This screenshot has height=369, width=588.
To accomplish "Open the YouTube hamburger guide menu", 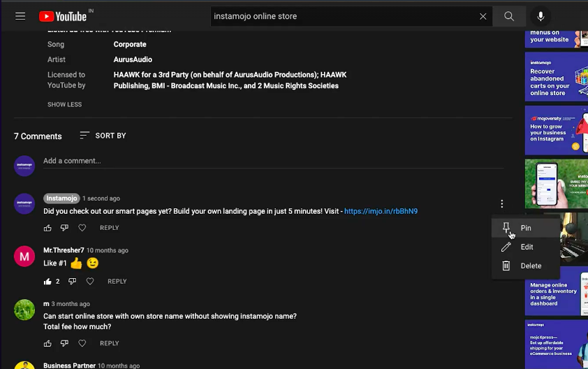I will [20, 16].
